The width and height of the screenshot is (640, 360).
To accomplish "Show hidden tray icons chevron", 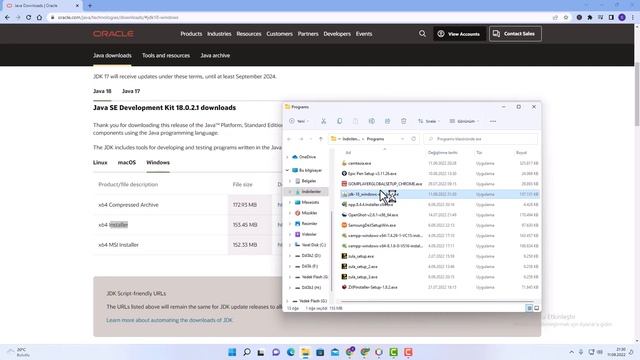I will [571, 352].
